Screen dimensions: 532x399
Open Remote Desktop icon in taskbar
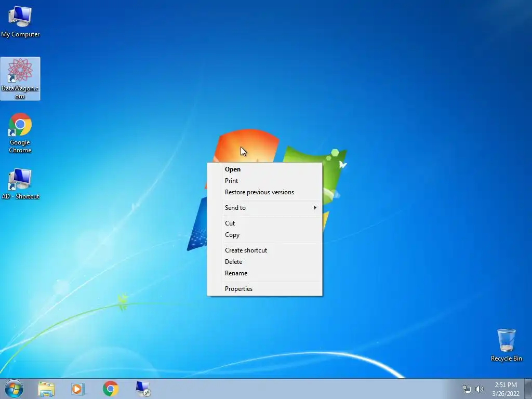pos(143,389)
